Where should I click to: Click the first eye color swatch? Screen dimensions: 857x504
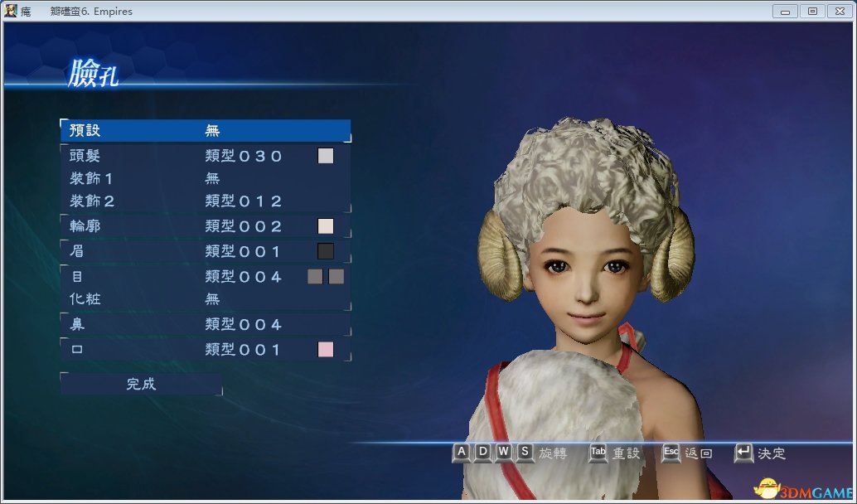click(x=315, y=277)
